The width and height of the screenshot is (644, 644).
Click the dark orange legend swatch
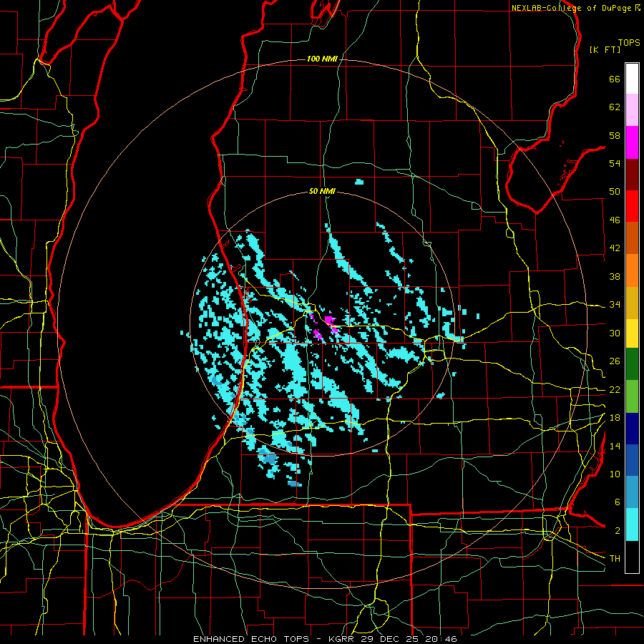pos(632,238)
